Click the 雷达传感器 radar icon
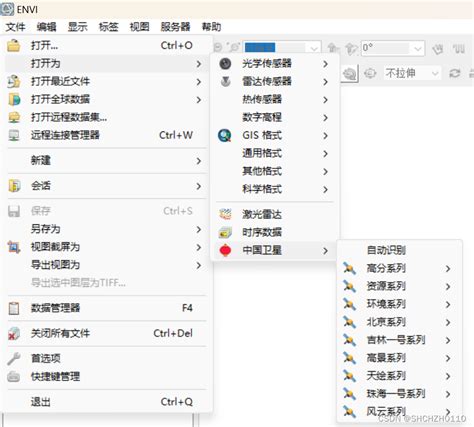Screen dimensions: 474x427 [x=226, y=81]
